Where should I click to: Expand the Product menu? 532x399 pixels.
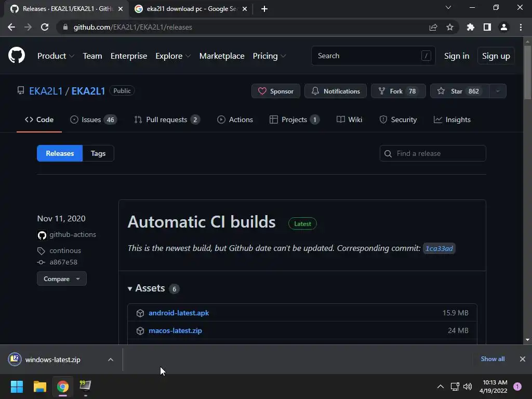[56, 56]
